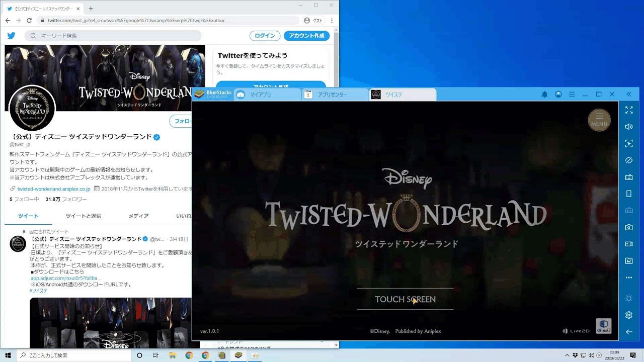Toggle BlueStacks fullscreen mode icon
Image resolution: width=644 pixels, height=362 pixels.
pos(628,110)
